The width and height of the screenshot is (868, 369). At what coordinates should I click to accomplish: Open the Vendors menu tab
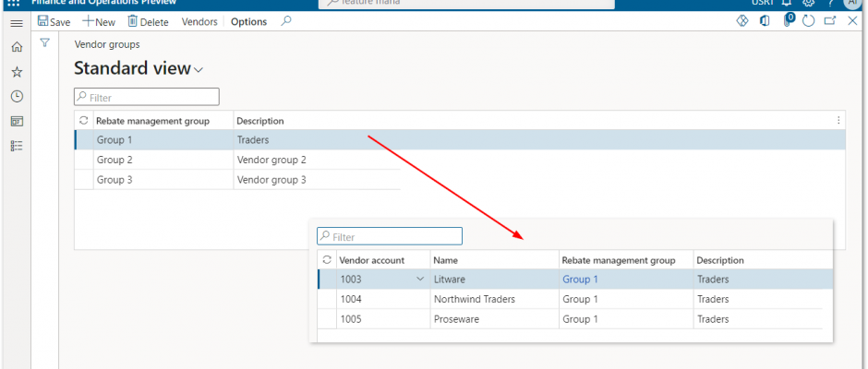(199, 21)
